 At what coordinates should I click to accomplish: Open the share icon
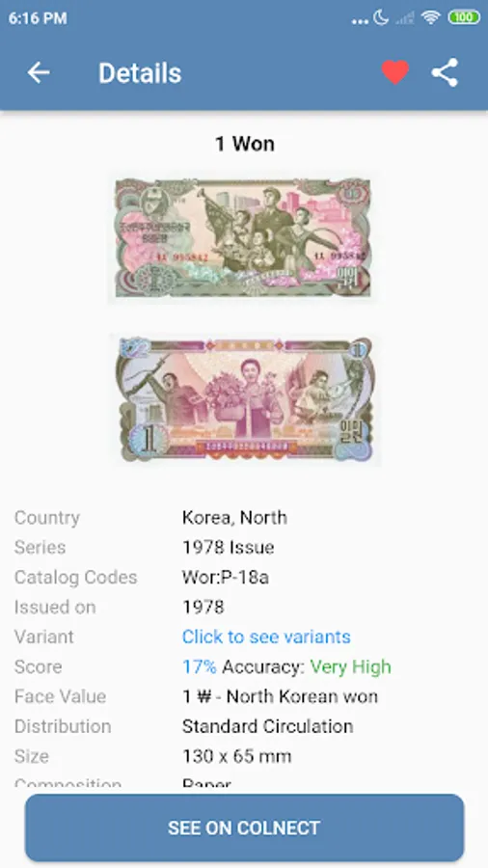(446, 72)
